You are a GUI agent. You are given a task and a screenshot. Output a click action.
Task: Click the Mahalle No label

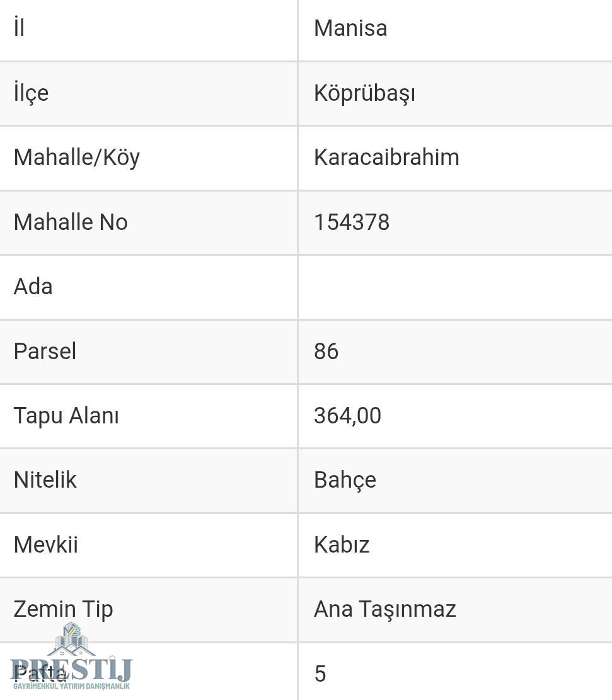(71, 222)
